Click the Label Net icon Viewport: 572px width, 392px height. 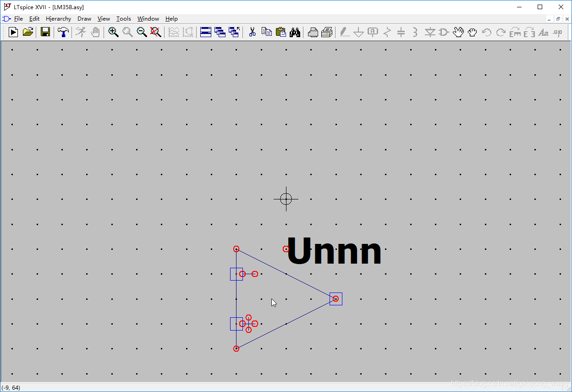pyautogui.click(x=373, y=32)
